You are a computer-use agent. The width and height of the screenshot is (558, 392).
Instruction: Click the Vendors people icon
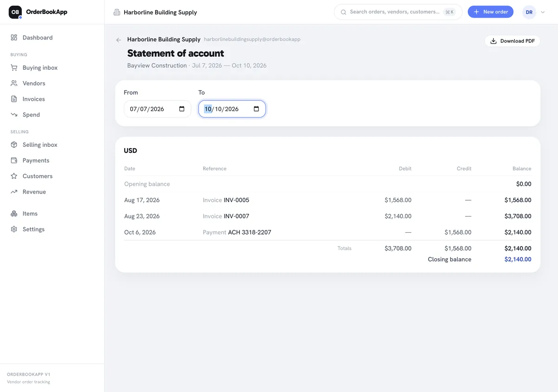14,84
